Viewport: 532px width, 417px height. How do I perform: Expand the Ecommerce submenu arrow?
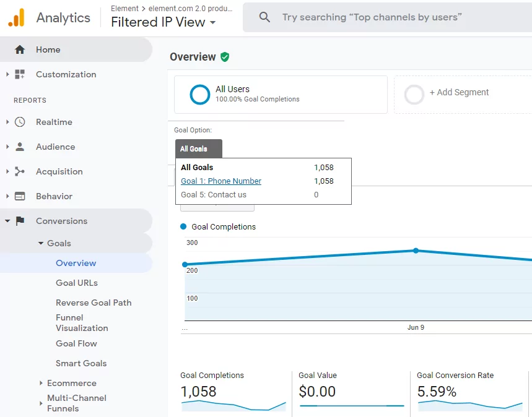(x=41, y=383)
